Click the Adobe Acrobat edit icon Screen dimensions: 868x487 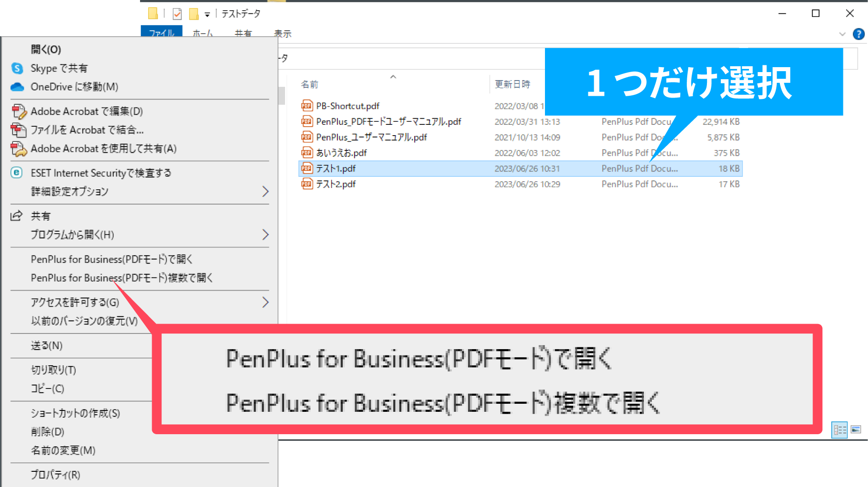click(18, 111)
